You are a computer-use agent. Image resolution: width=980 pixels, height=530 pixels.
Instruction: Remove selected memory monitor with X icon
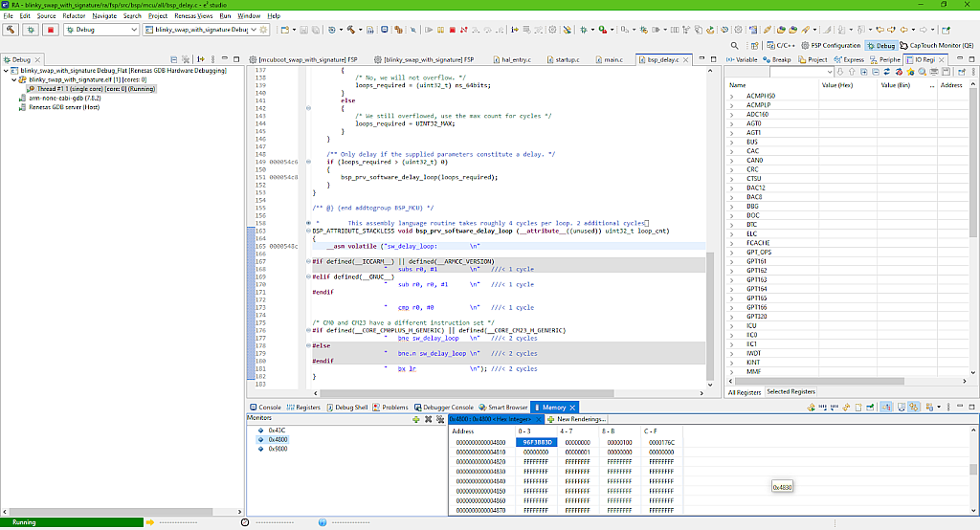[x=428, y=419]
